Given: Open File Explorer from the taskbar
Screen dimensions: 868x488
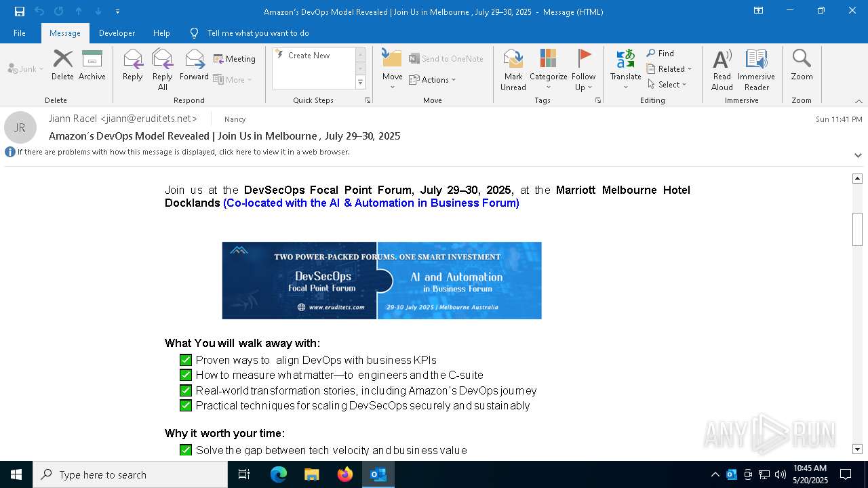Looking at the screenshot, I should click(312, 474).
